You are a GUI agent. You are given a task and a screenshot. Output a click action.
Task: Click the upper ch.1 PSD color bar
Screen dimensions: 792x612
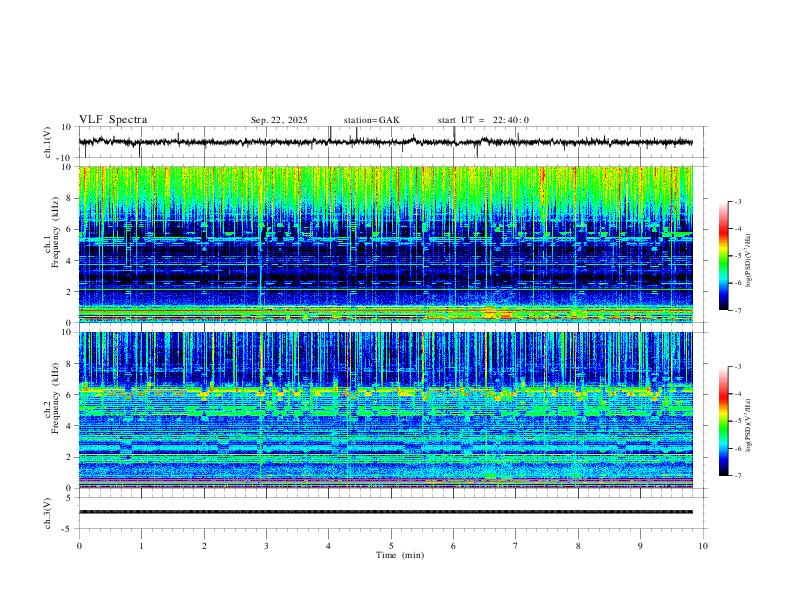pos(724,256)
